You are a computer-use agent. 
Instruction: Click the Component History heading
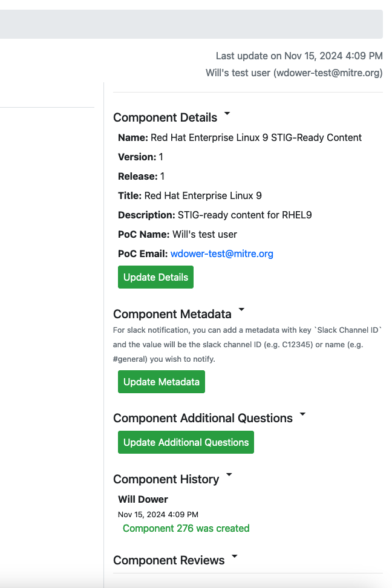(x=166, y=479)
